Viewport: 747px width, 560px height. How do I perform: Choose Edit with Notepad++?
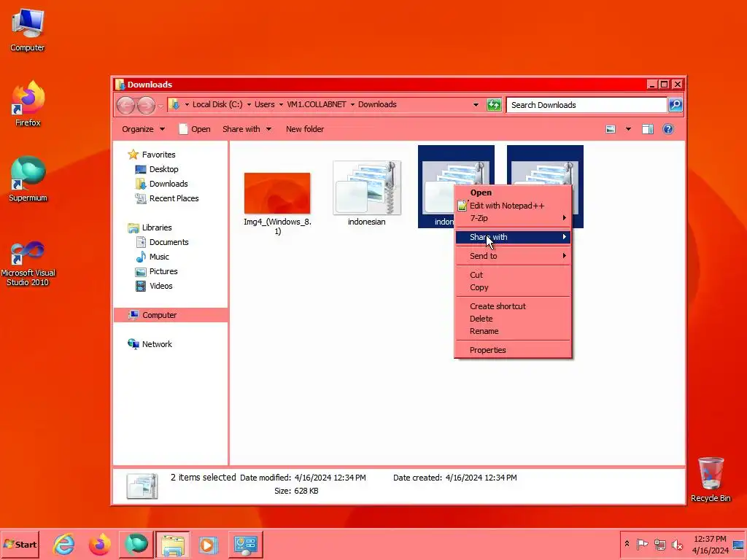tap(513, 206)
